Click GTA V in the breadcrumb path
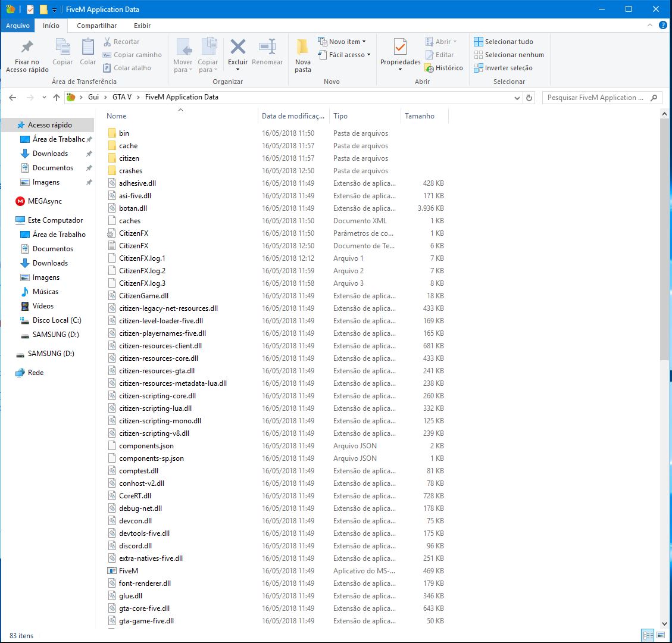 pos(122,97)
